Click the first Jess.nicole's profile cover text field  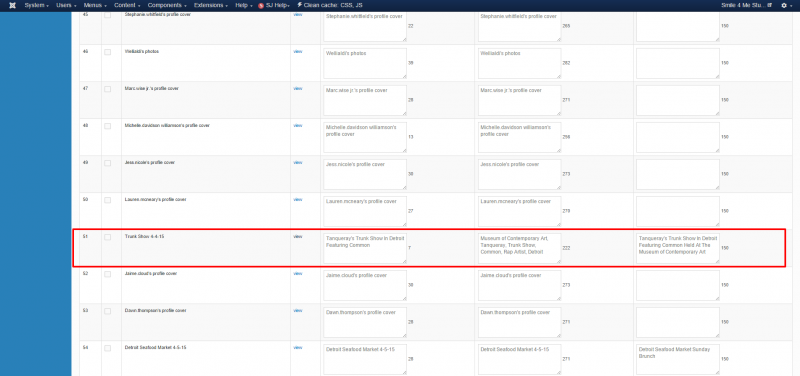[365, 174]
